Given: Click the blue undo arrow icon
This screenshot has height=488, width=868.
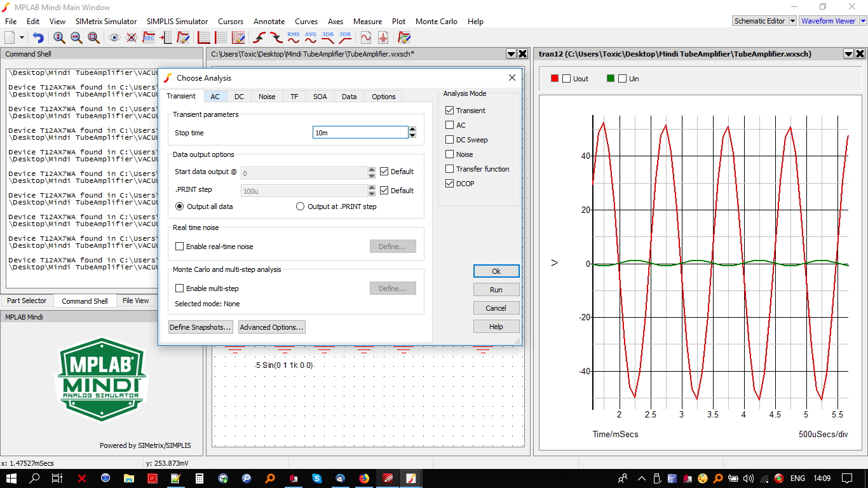Looking at the screenshot, I should point(38,38).
